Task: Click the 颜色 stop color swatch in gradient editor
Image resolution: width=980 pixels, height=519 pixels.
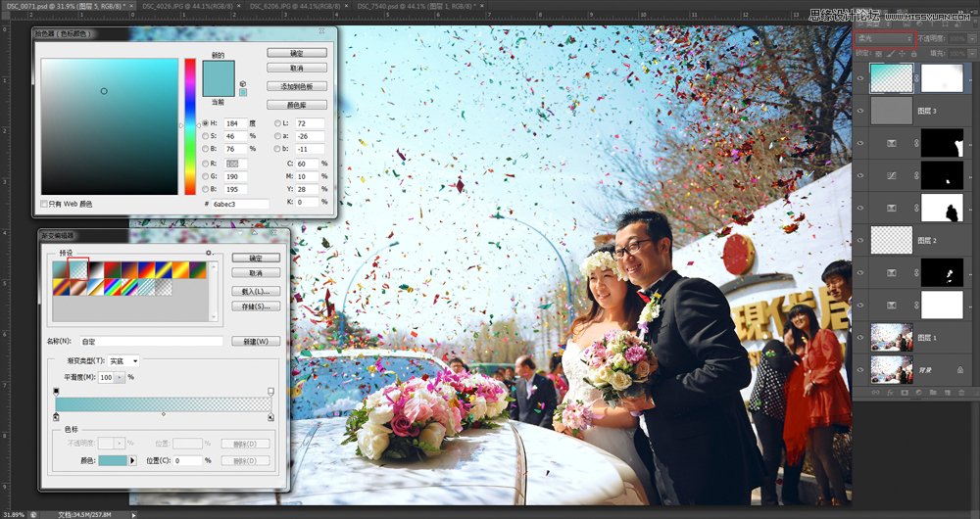Action: (x=113, y=460)
